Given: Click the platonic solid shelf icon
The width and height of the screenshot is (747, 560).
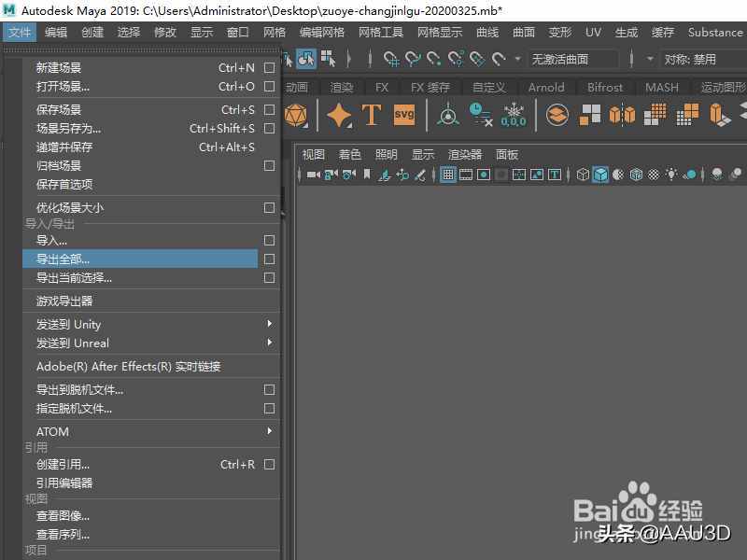Looking at the screenshot, I should [295, 115].
